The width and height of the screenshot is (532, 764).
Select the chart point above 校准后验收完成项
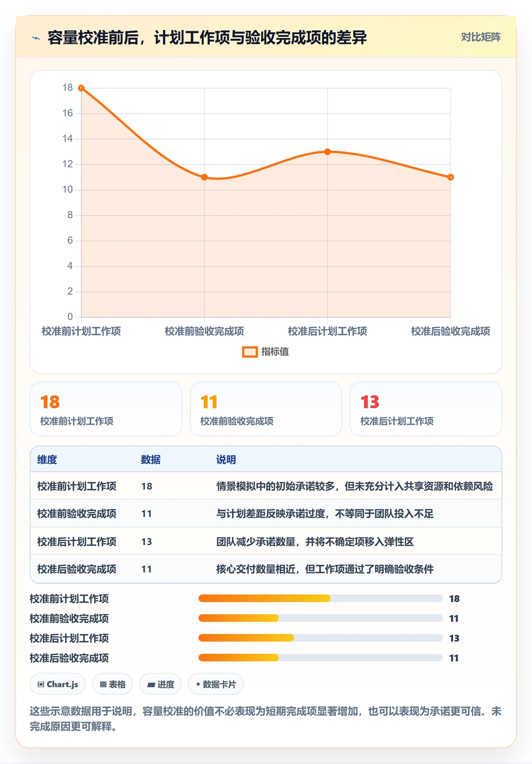[x=451, y=177]
